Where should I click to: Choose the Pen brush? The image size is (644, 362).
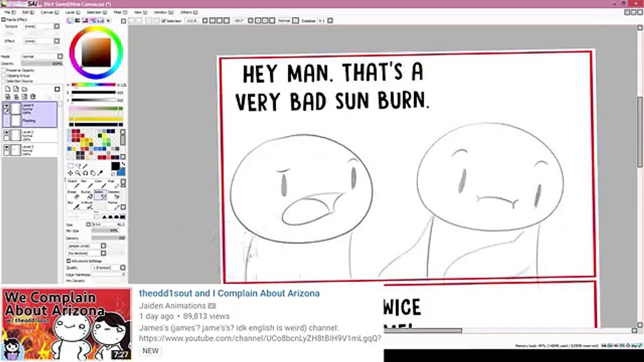click(x=87, y=184)
